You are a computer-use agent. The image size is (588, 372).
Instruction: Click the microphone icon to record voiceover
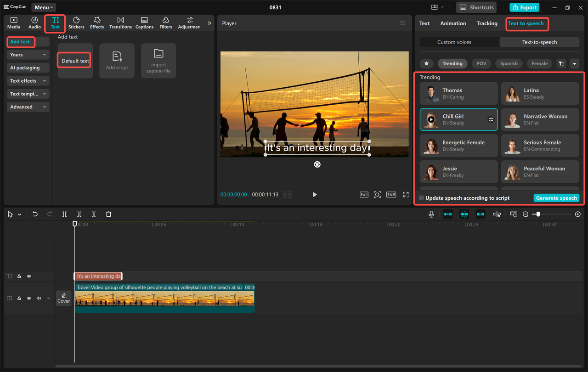[x=430, y=214]
